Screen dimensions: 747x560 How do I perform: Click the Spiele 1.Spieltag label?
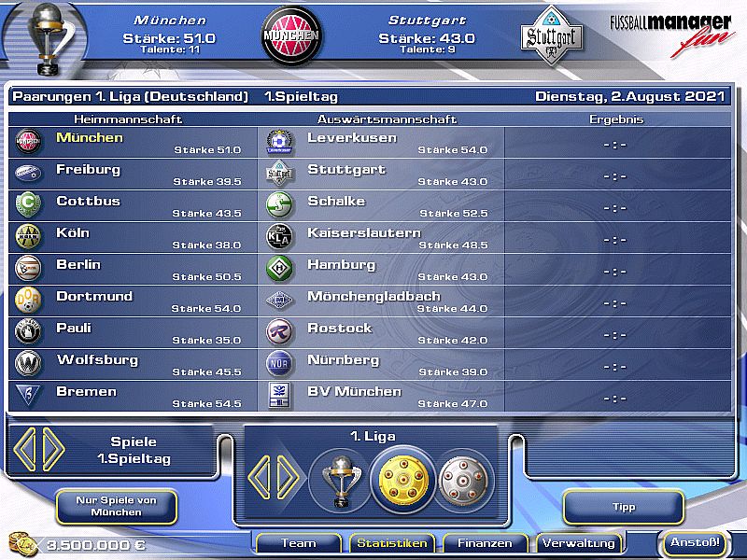(x=134, y=450)
